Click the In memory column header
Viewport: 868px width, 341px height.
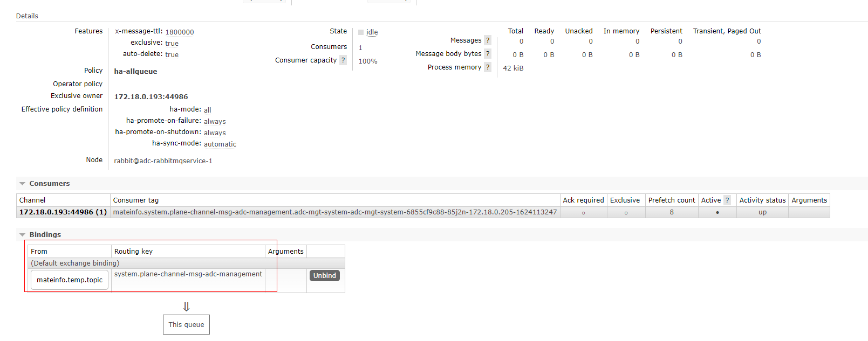[621, 31]
